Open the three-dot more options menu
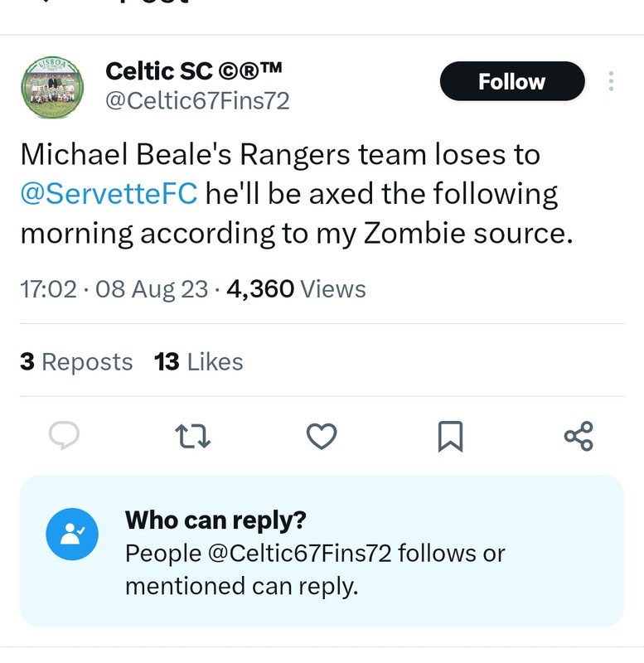Image resolution: width=644 pixels, height=663 pixels. pyautogui.click(x=611, y=81)
